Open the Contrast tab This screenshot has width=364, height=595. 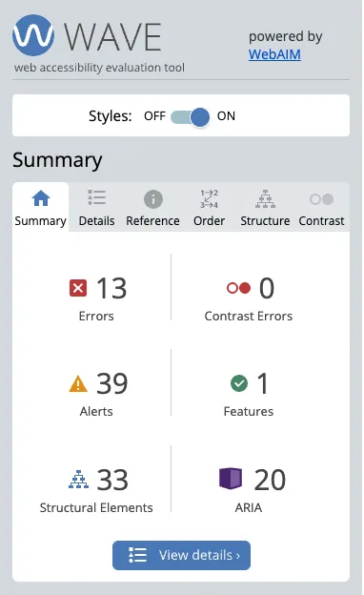(321, 207)
